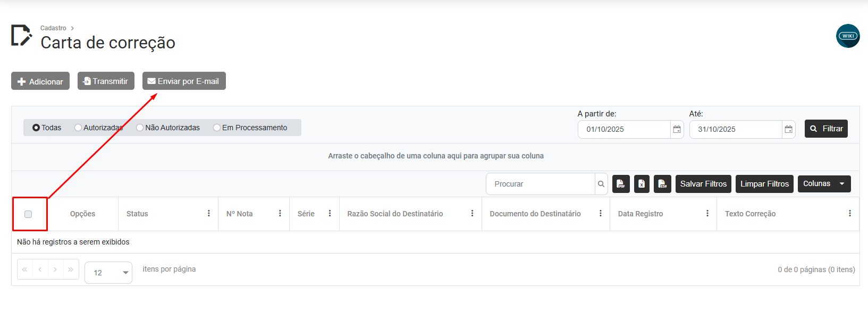Screen dimensions: 868x320
Task: Tick the select-all checkbox in table header
Action: click(28, 214)
